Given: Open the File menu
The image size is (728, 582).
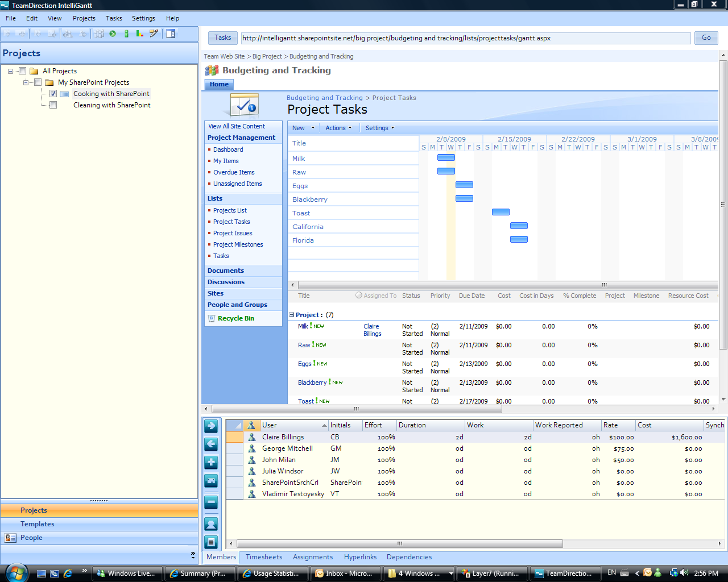Looking at the screenshot, I should point(11,18).
